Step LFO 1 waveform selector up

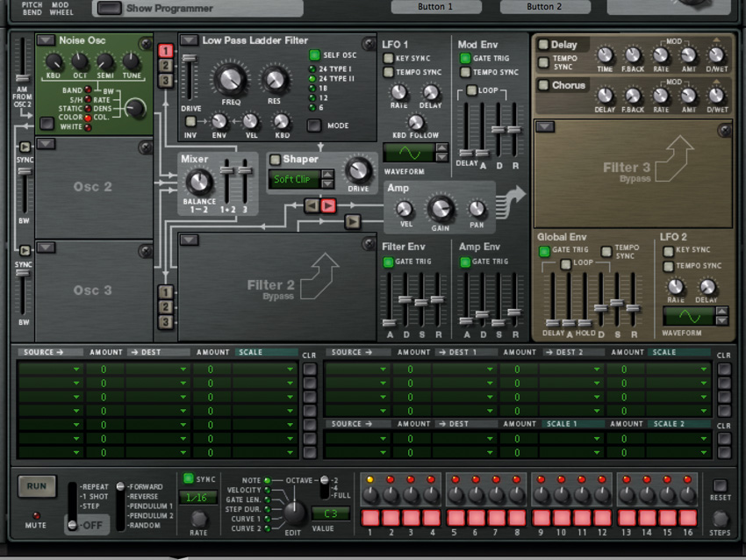pyautogui.click(x=441, y=147)
